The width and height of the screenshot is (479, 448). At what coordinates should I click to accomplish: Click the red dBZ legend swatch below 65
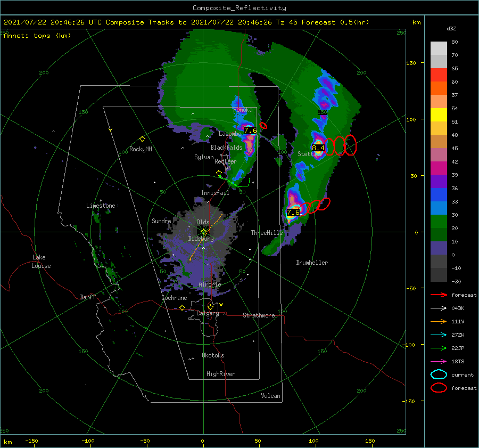439,75
